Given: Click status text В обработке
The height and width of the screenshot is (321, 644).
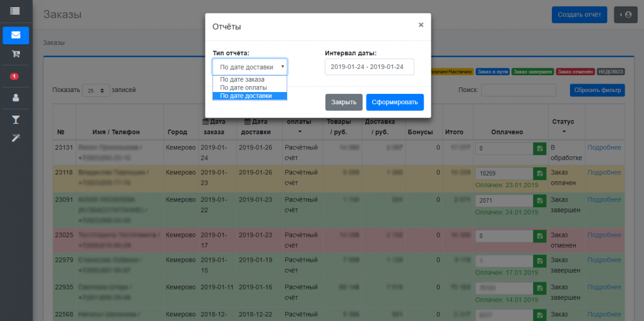Looking at the screenshot, I should 566,152.
